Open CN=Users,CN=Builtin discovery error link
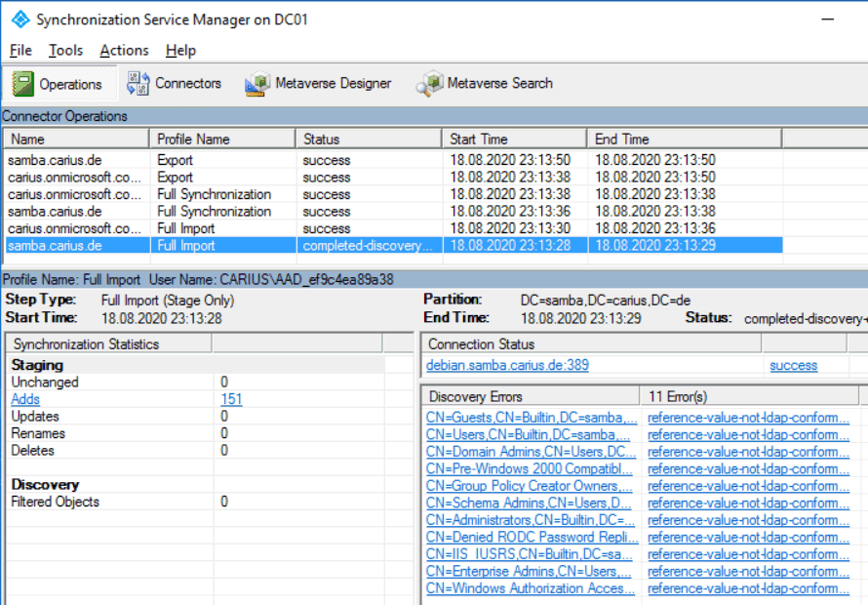The image size is (868, 605). (x=528, y=435)
